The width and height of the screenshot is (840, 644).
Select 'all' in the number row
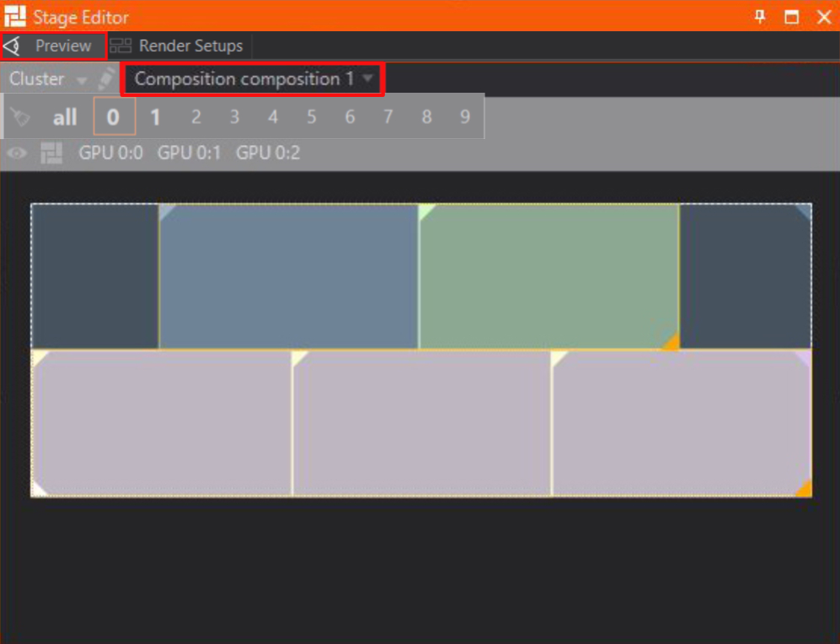click(x=65, y=117)
